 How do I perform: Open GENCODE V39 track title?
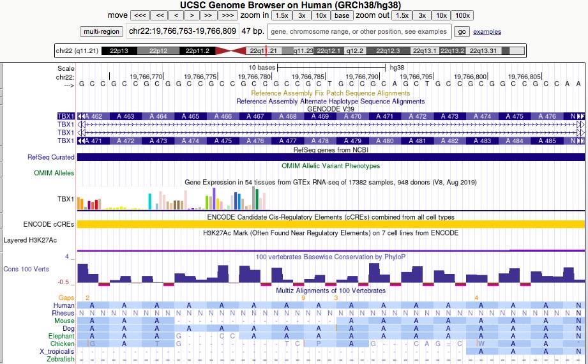pyautogui.click(x=330, y=109)
